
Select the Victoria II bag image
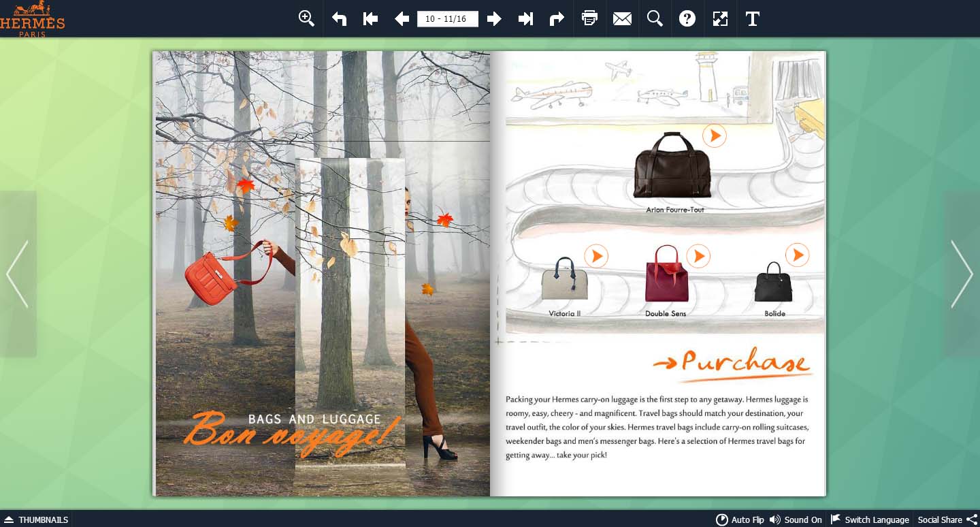(564, 279)
